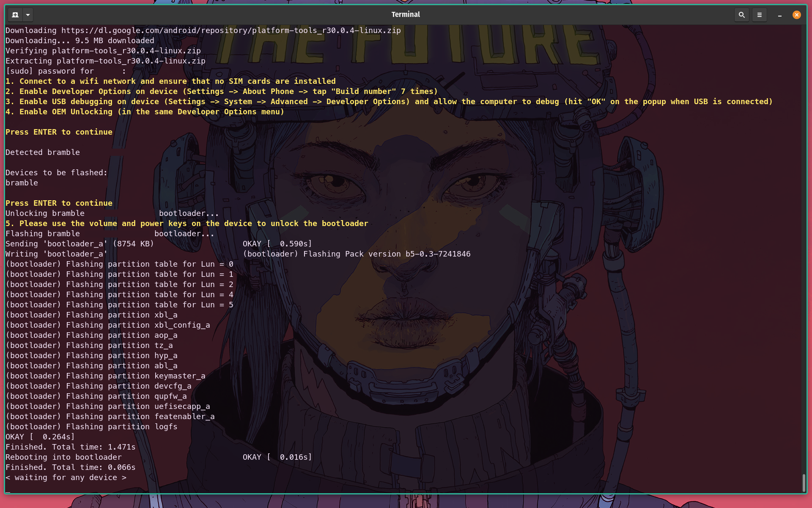
Task: Click 'Flashing partition featenabler_a' line
Action: (x=110, y=417)
